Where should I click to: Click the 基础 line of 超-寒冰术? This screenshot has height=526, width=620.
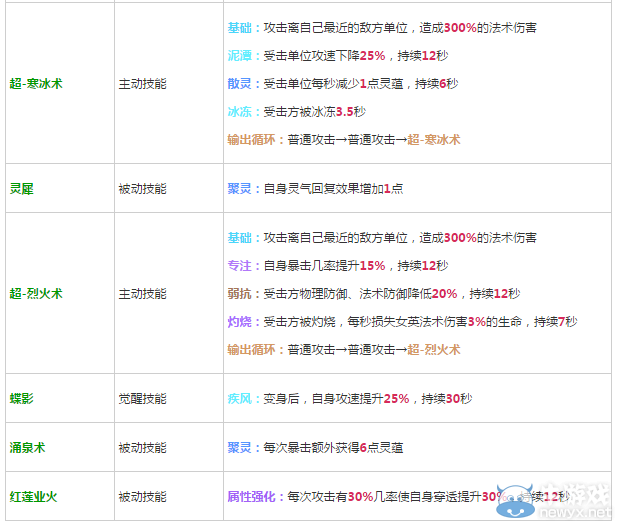pyautogui.click(x=382, y=28)
